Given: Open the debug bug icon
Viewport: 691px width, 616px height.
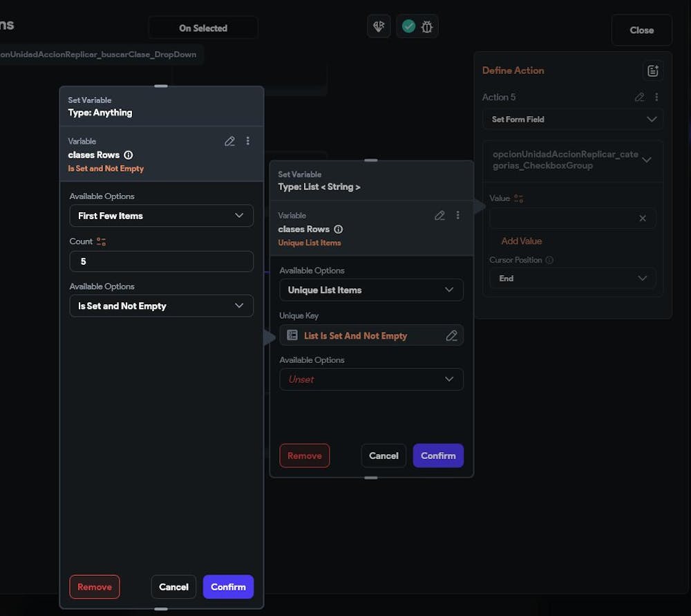Looking at the screenshot, I should pos(426,27).
